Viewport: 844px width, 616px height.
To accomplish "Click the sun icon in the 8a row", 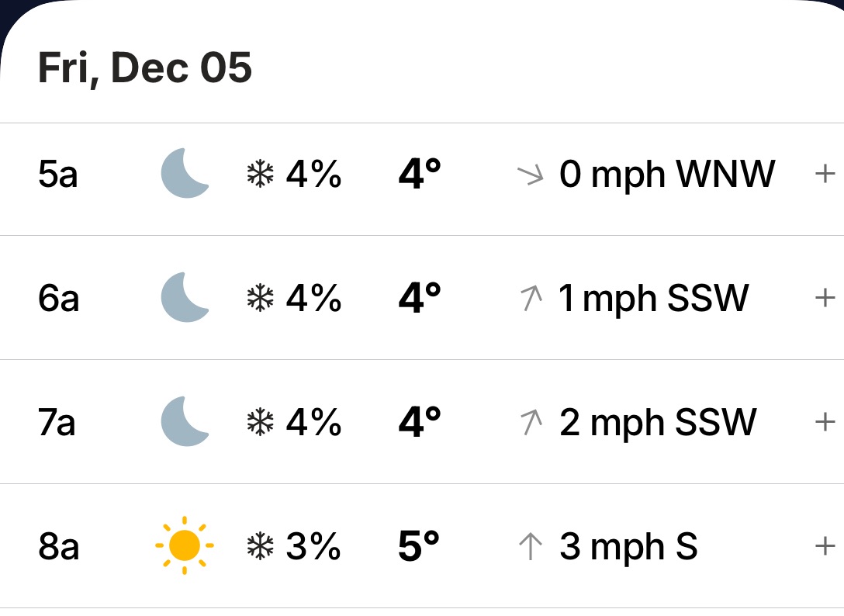I will tap(184, 546).
